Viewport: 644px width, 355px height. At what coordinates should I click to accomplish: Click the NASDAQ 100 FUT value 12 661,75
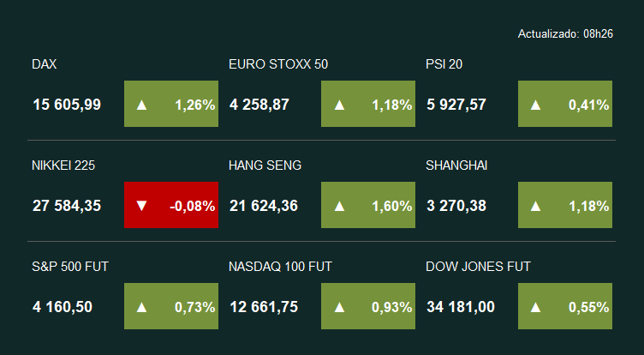point(264,307)
